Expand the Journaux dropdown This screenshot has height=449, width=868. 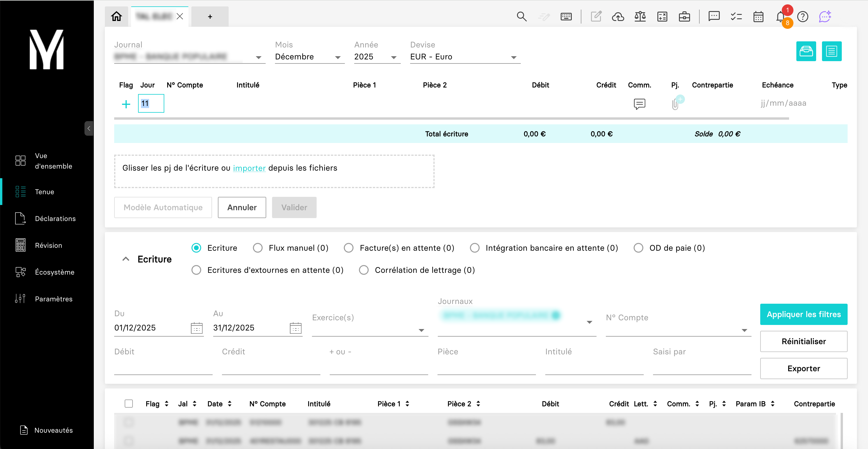coord(589,322)
